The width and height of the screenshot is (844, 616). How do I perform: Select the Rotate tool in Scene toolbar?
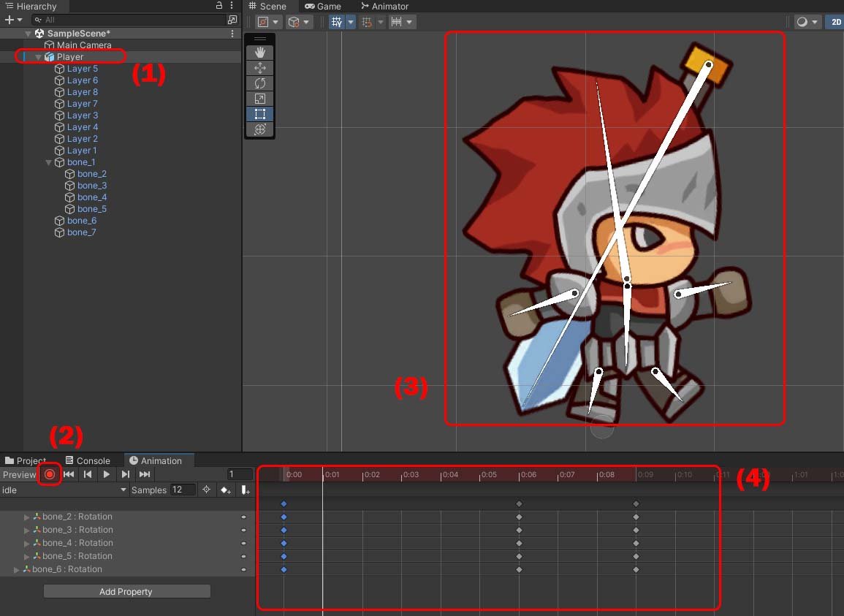pos(259,83)
